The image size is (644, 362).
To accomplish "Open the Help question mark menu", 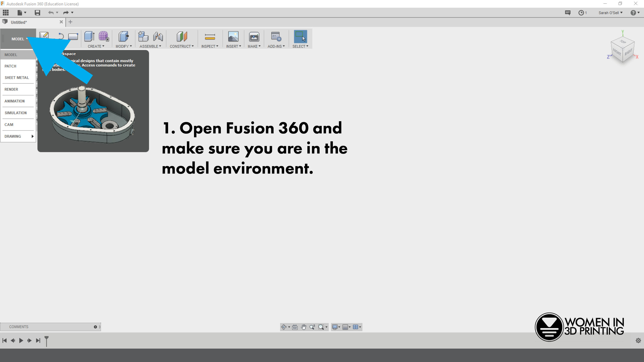I will click(x=635, y=13).
